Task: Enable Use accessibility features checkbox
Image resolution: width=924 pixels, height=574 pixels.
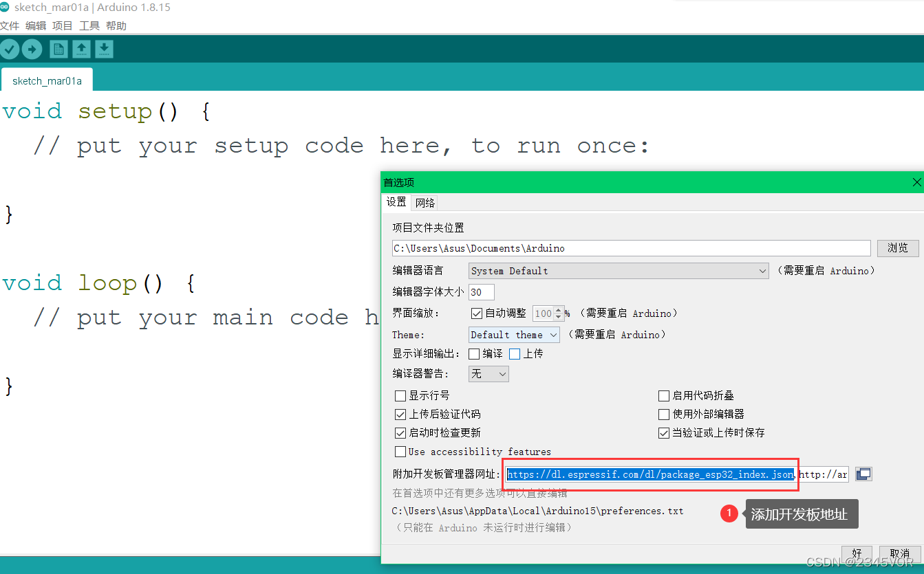Action: (400, 452)
